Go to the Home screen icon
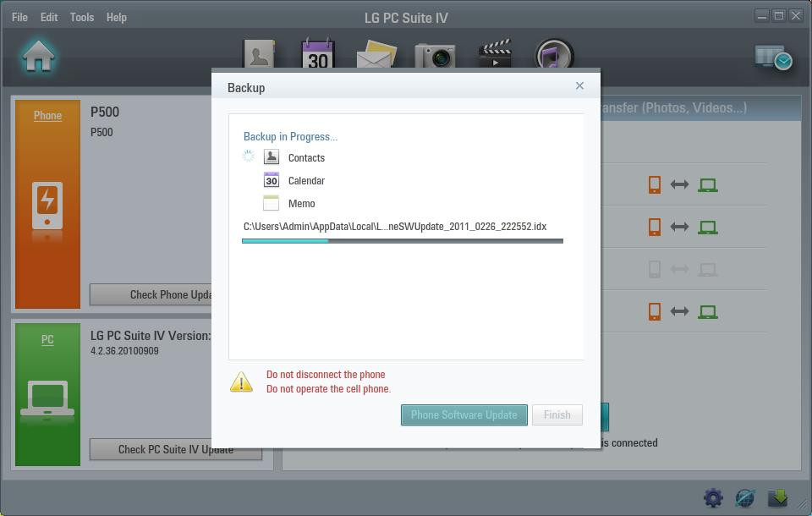Screen dimensions: 812x516 point(38,56)
